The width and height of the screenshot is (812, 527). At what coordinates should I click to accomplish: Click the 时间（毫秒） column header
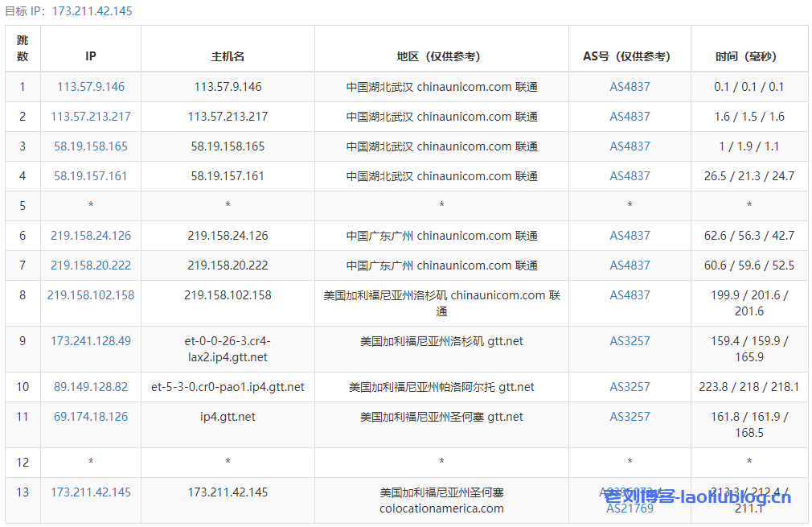pyautogui.click(x=749, y=56)
